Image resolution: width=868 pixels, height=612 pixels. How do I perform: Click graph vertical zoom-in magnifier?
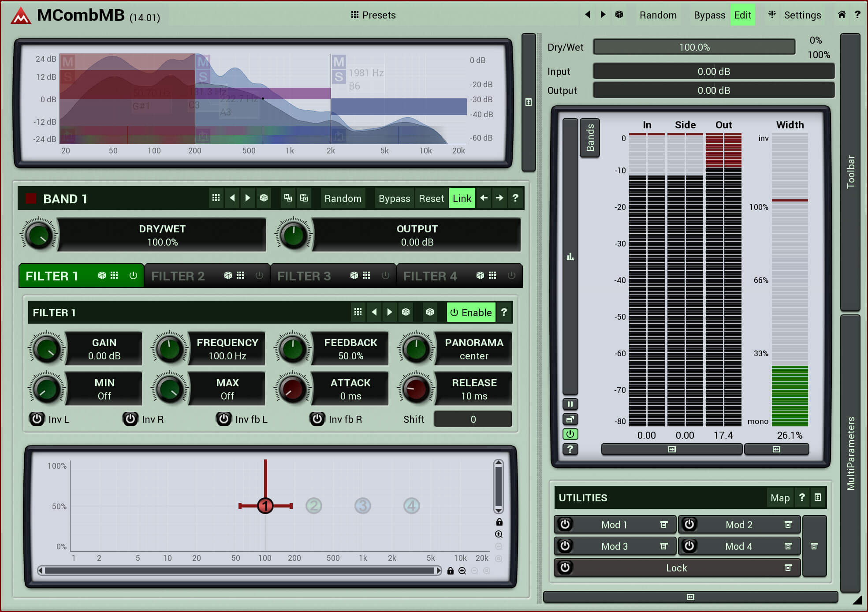pos(499,534)
